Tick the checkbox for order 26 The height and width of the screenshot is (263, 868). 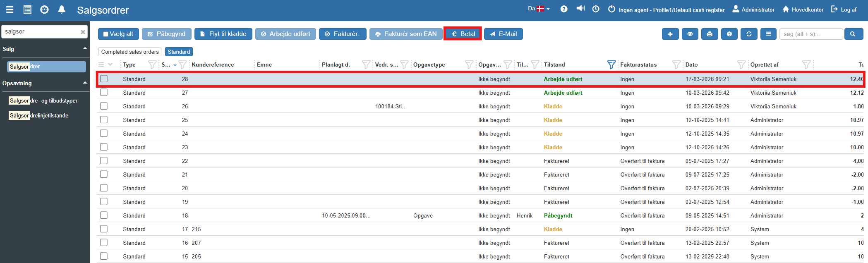104,106
